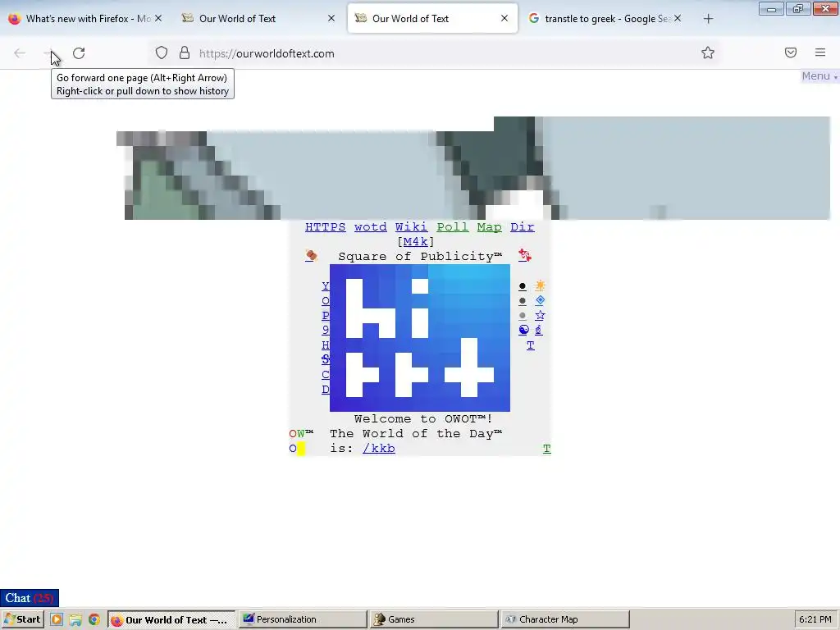Image resolution: width=840 pixels, height=630 pixels.
Task: Click the dark gray circle icon link
Action: point(523,301)
